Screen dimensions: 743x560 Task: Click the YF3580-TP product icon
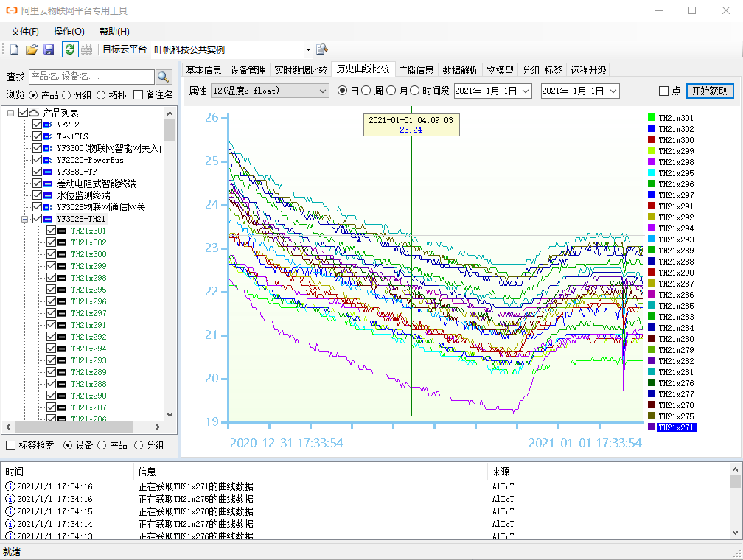tap(48, 172)
